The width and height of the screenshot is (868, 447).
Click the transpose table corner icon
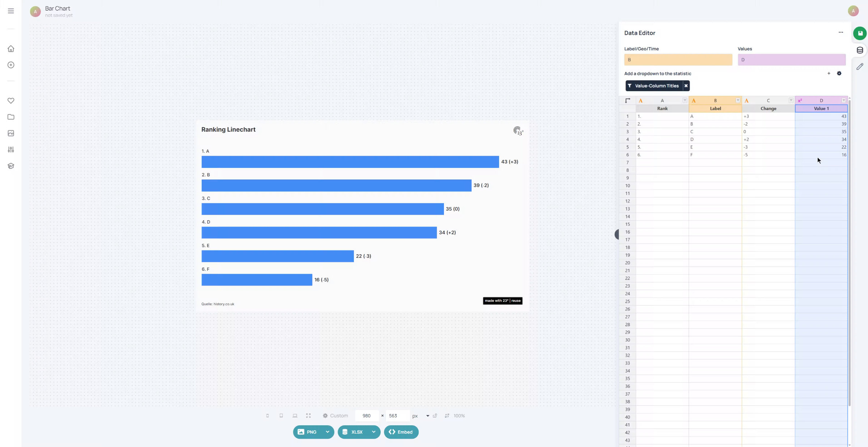click(x=627, y=101)
